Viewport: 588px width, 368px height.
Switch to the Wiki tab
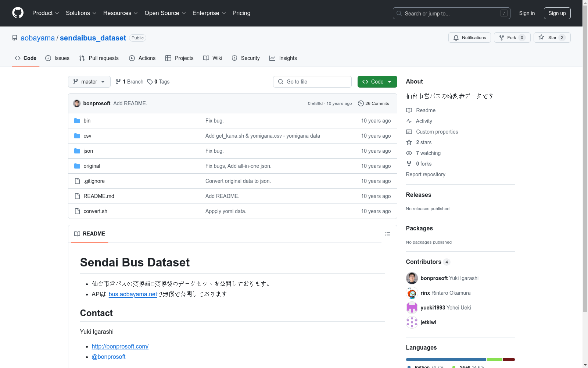click(213, 58)
